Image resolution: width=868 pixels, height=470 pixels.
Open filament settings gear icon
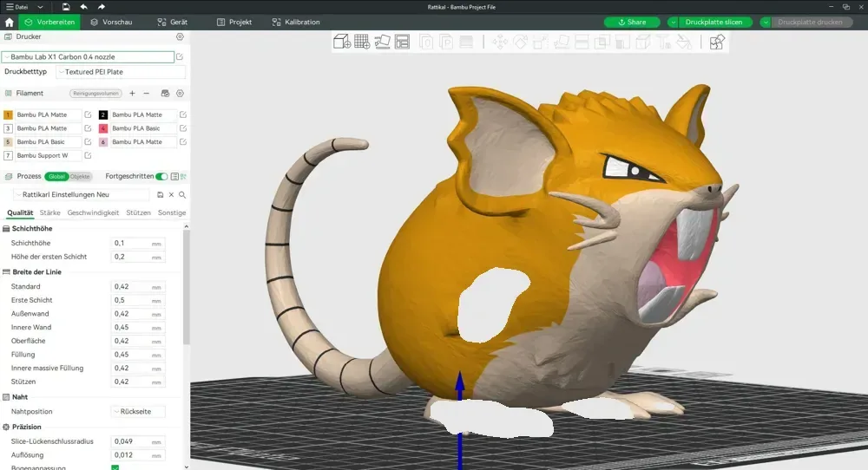coord(180,94)
